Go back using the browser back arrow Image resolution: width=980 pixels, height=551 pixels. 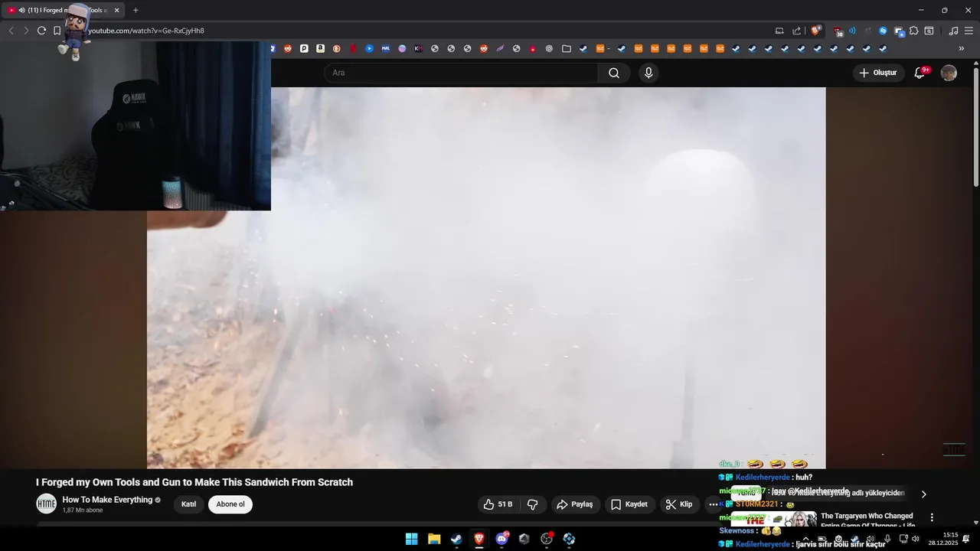pyautogui.click(x=11, y=31)
